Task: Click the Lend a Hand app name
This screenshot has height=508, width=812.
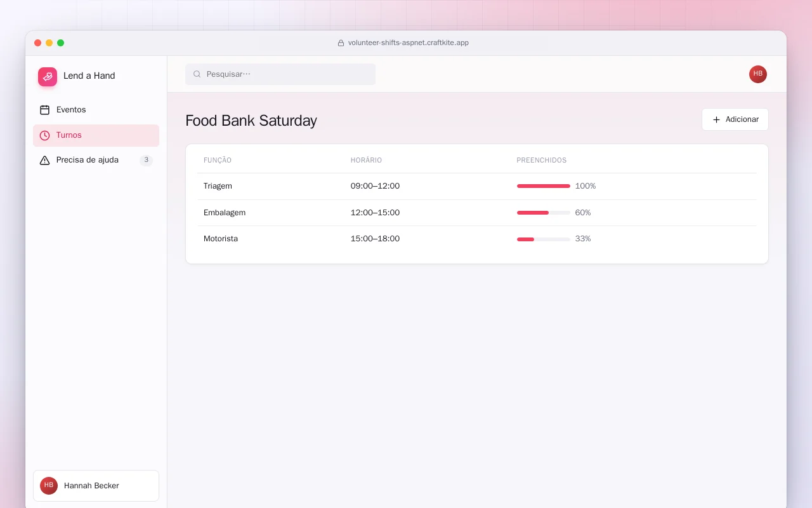Action: click(x=89, y=76)
